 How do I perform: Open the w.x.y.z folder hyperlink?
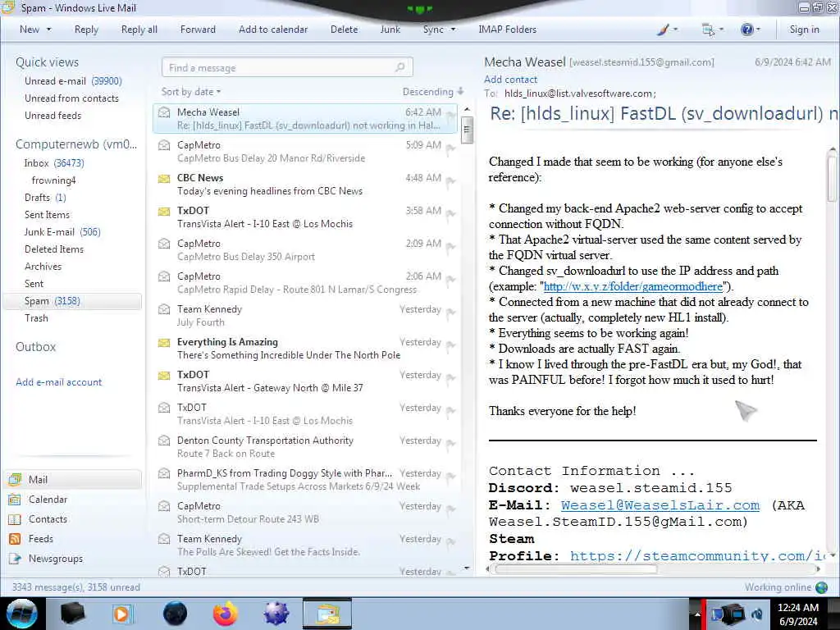633,286
